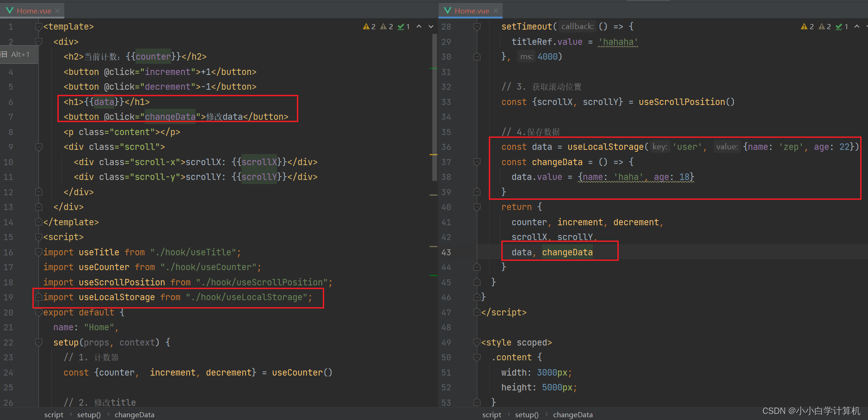
Task: Click fold end marker at </script> line 47
Action: (477, 312)
